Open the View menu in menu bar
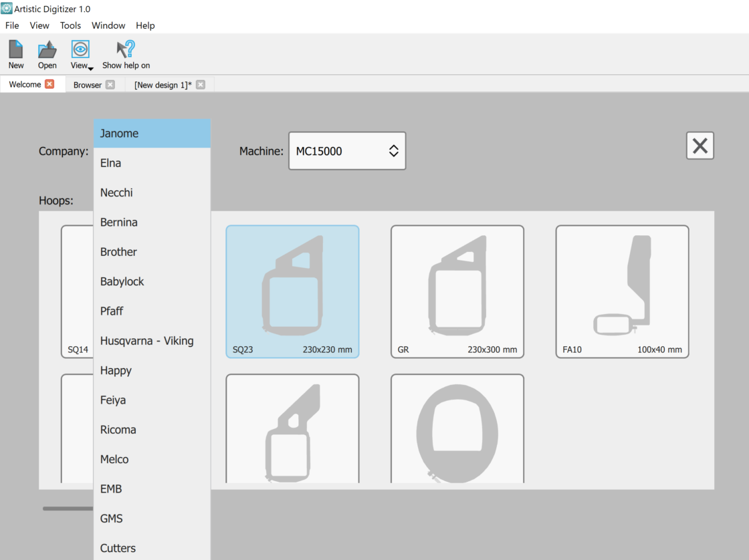The image size is (749, 560). [x=39, y=25]
